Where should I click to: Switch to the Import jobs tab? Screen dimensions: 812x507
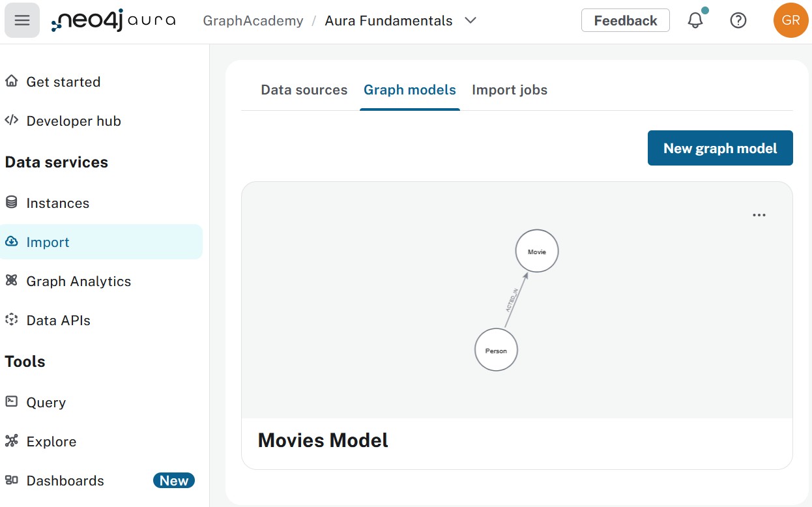[510, 90]
